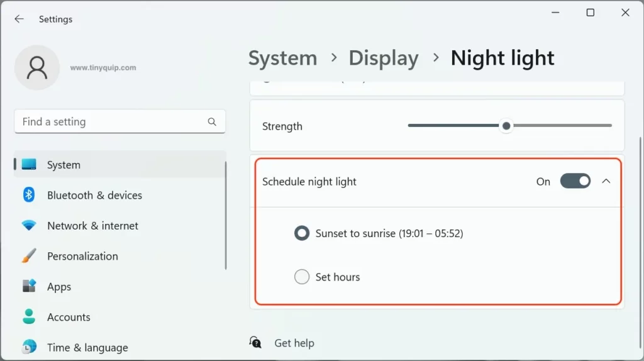Click the user profile avatar
The width and height of the screenshot is (644, 361).
[x=37, y=67]
